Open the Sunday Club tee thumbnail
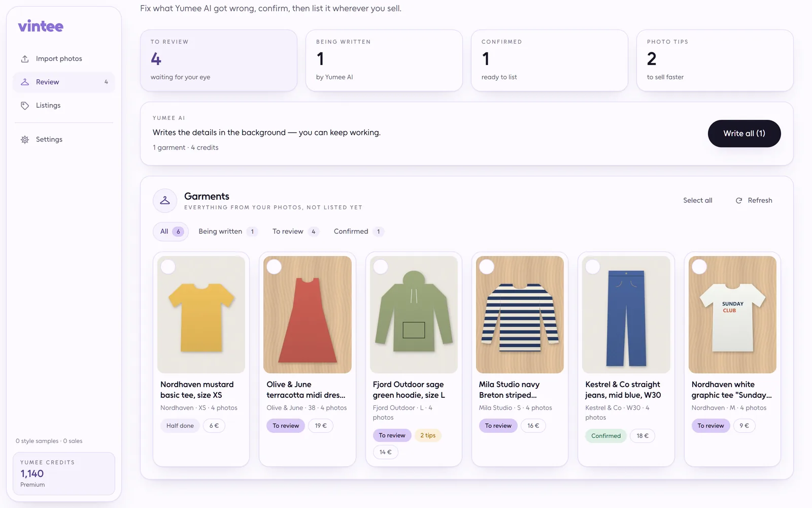Viewport: 812px width, 508px height. point(732,314)
